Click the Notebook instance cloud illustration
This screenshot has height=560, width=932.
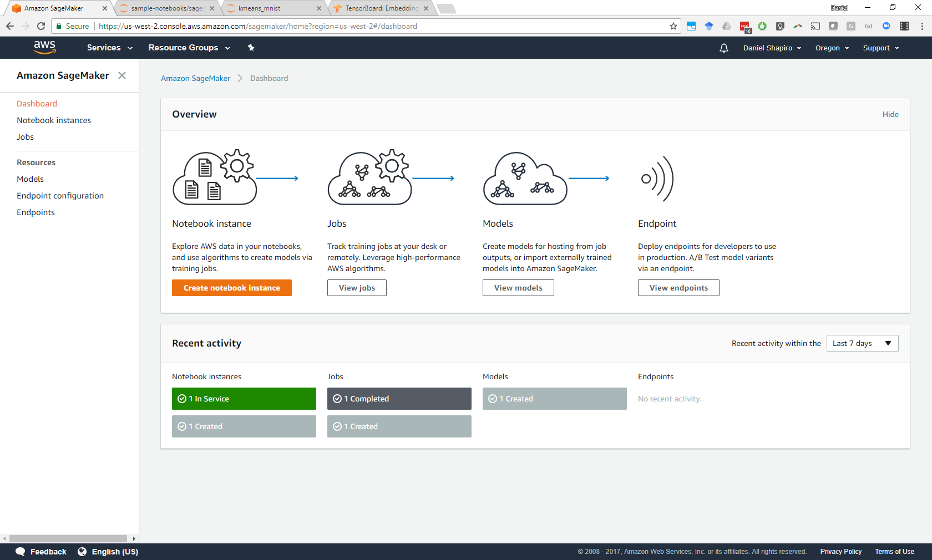point(214,177)
